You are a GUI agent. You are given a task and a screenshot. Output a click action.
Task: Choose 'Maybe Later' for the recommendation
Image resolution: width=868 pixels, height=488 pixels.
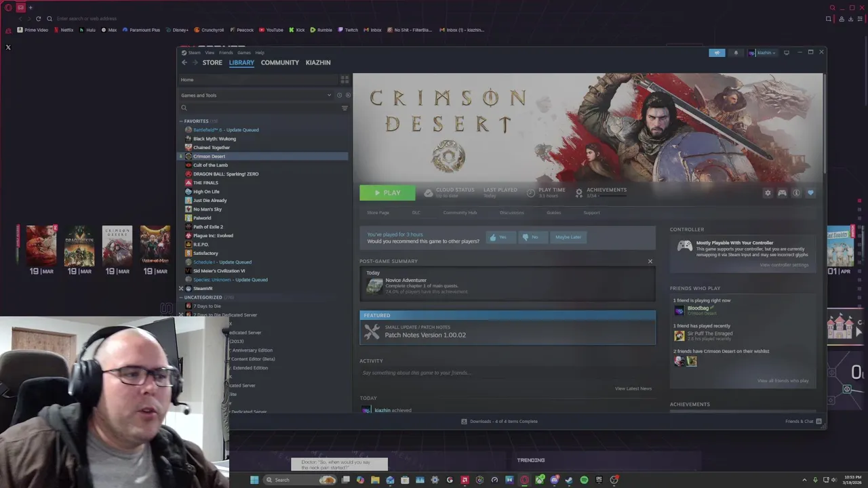[568, 237]
